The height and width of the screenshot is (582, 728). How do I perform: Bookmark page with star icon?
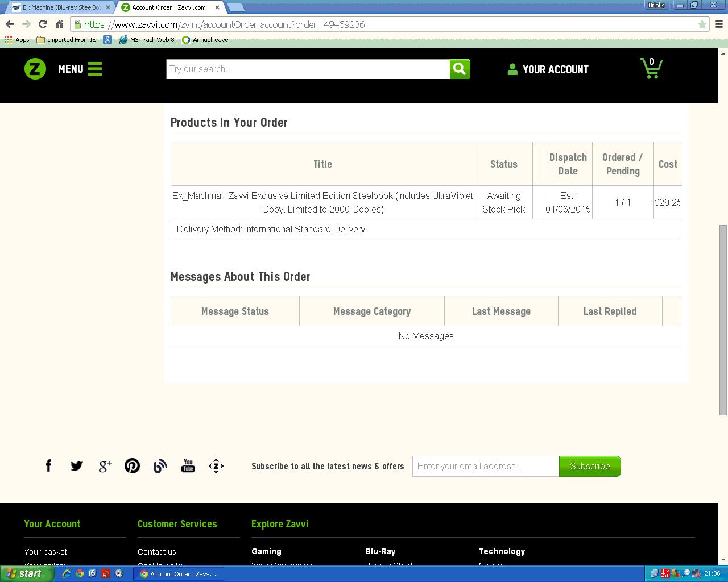click(702, 24)
